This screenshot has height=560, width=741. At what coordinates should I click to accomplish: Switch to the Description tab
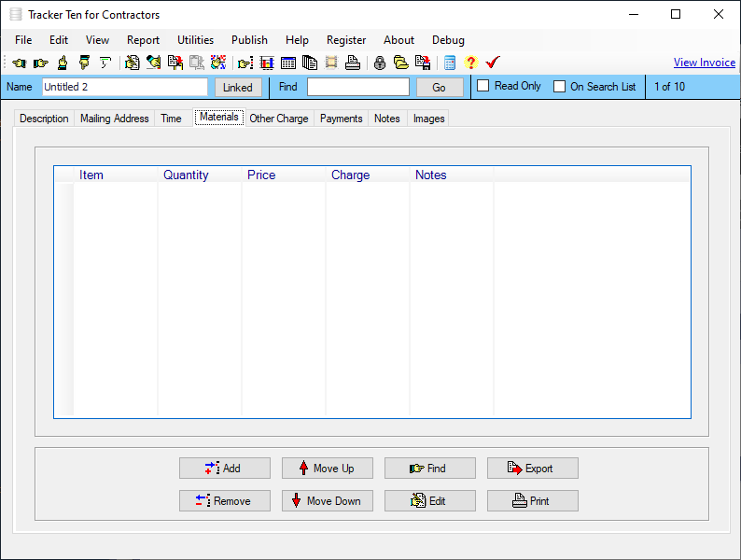pyautogui.click(x=44, y=119)
